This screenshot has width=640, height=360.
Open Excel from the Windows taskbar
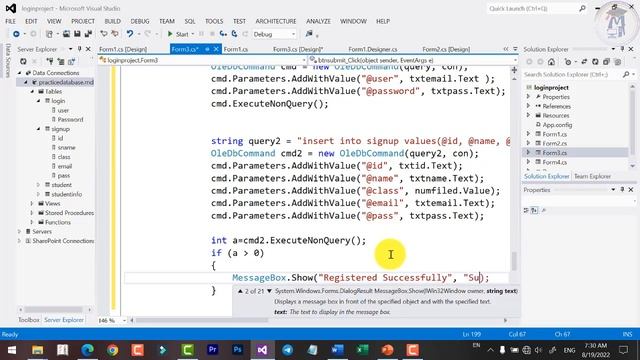[x=362, y=350]
